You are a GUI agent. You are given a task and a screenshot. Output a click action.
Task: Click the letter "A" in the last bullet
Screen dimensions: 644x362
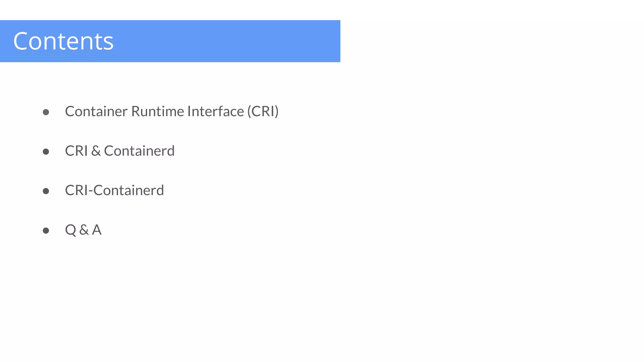tap(97, 230)
